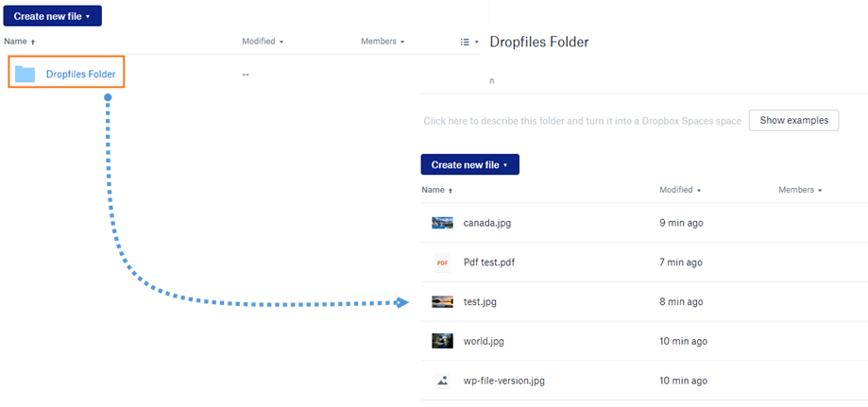Expand the left Modified column dropdown

coord(263,42)
